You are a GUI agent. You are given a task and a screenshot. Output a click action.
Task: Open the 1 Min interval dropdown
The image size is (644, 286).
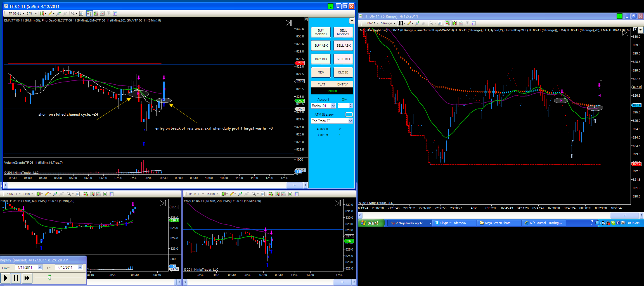pos(28,194)
